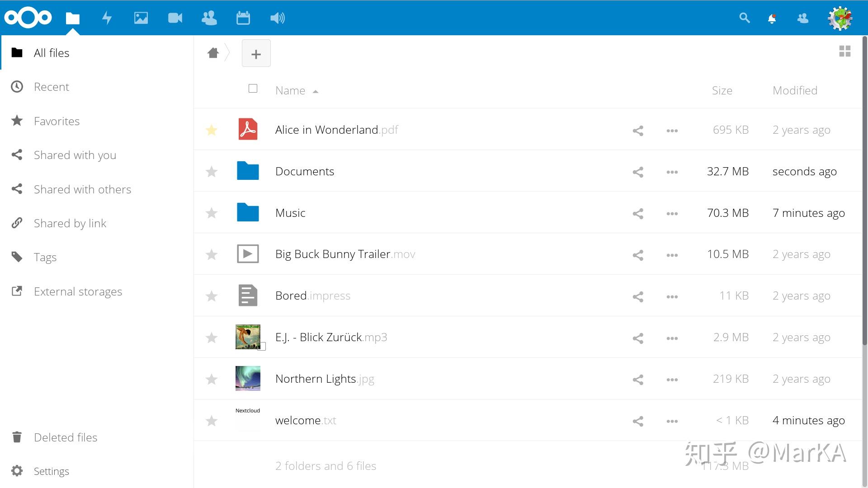
Task: Share the Bored.impress file
Action: pyautogui.click(x=638, y=297)
